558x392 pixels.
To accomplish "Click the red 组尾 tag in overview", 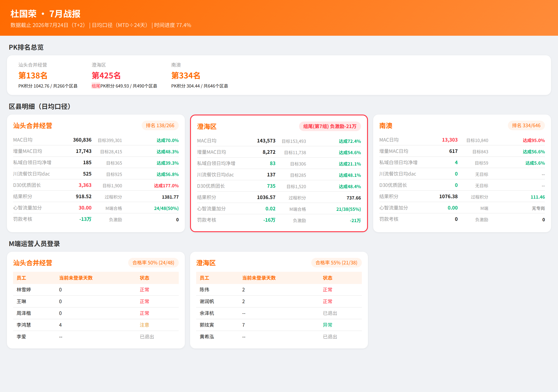I will (96, 86).
